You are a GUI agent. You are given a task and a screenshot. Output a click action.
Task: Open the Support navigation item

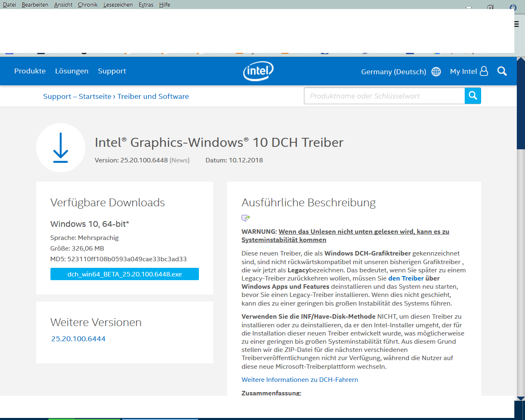112,71
